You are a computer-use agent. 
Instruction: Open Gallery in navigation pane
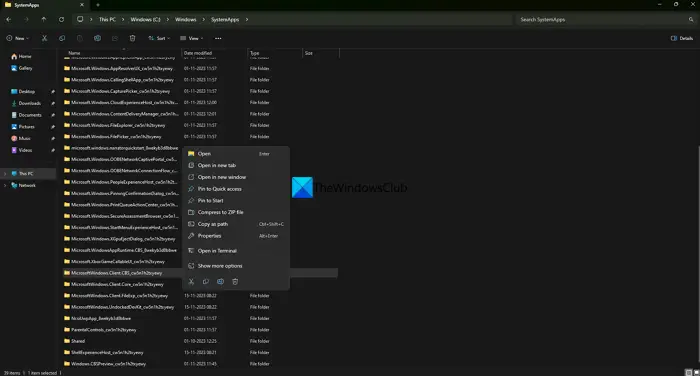point(22,68)
